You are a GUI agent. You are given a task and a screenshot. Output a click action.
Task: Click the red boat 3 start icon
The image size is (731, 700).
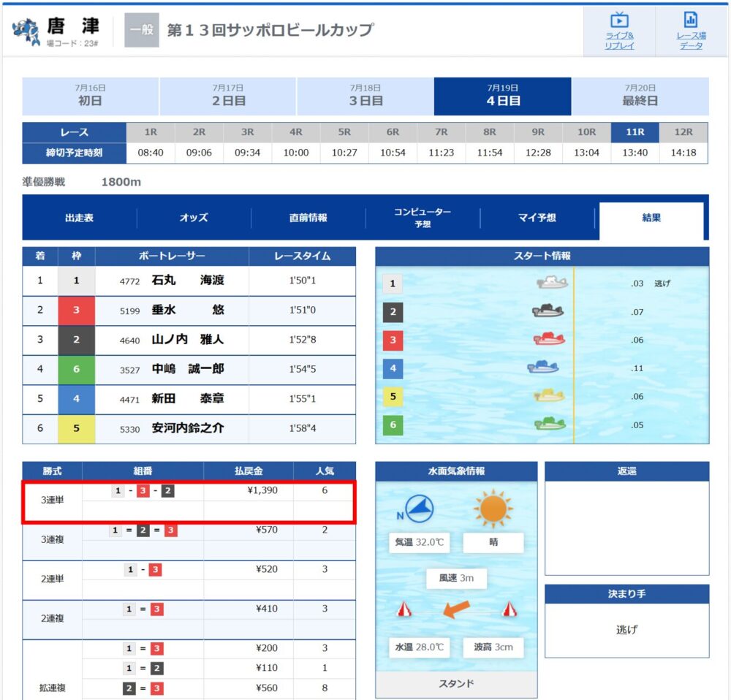[x=549, y=339]
